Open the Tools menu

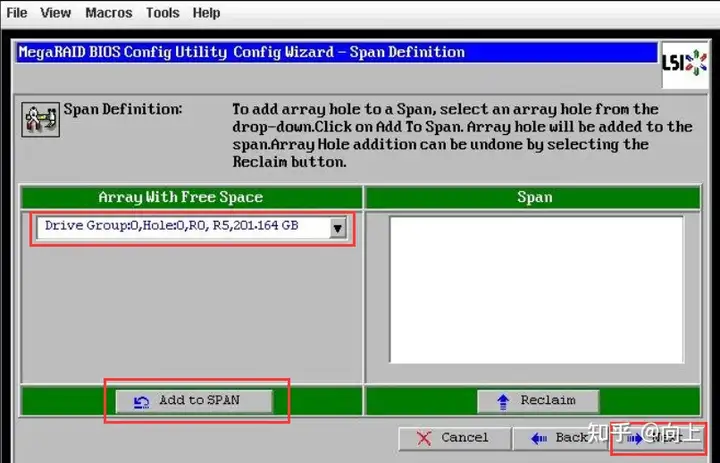(x=163, y=13)
